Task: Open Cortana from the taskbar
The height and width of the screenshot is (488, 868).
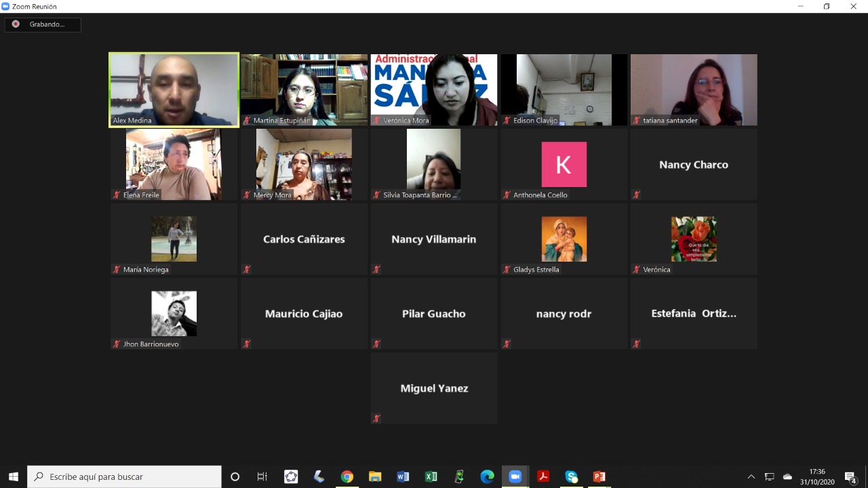Action: pos(235,476)
